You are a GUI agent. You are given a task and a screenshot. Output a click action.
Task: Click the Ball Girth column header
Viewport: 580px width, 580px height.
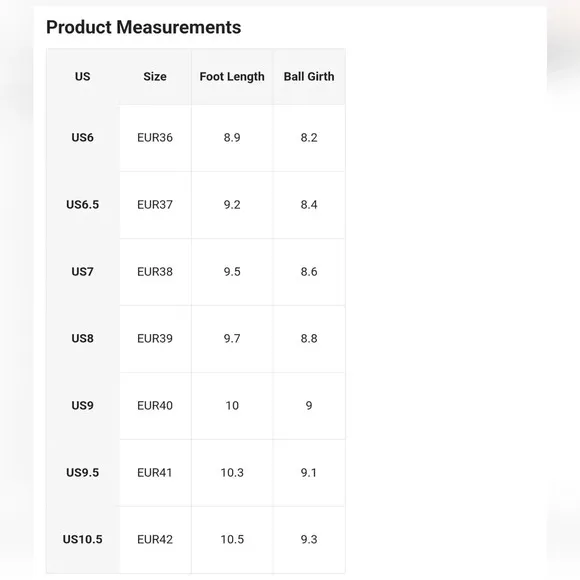pyautogui.click(x=309, y=77)
